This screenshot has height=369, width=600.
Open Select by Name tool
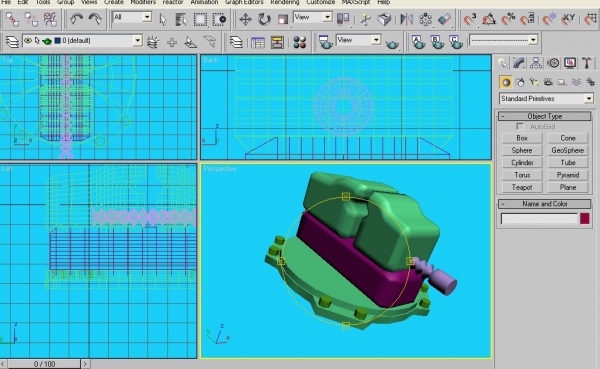click(x=181, y=19)
